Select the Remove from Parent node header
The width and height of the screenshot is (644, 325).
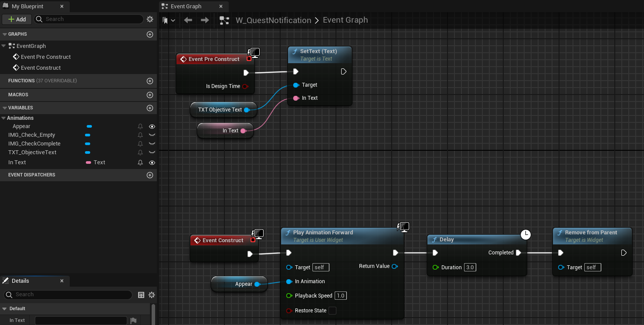(592, 236)
